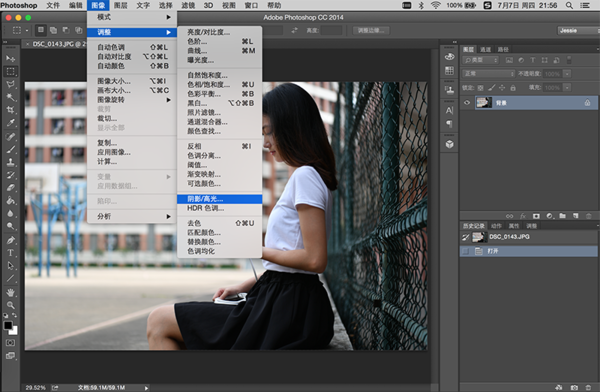Select the 打开 history state
This screenshot has width=600, height=392.
[x=528, y=251]
